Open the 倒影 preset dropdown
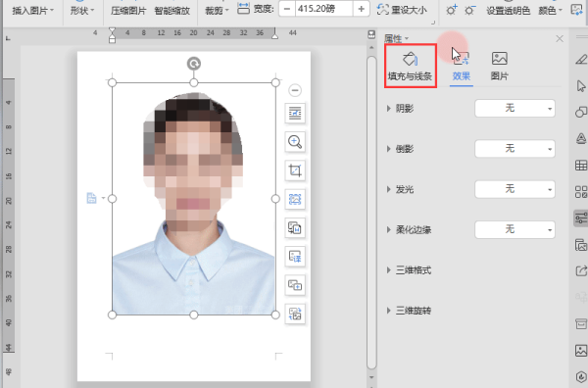The height and width of the screenshot is (388, 588). [x=514, y=149]
